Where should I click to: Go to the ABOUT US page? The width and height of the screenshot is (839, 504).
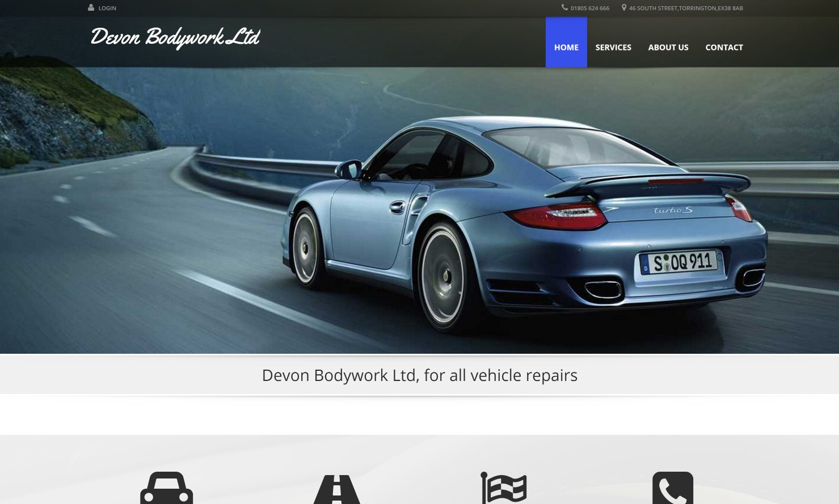tap(668, 47)
